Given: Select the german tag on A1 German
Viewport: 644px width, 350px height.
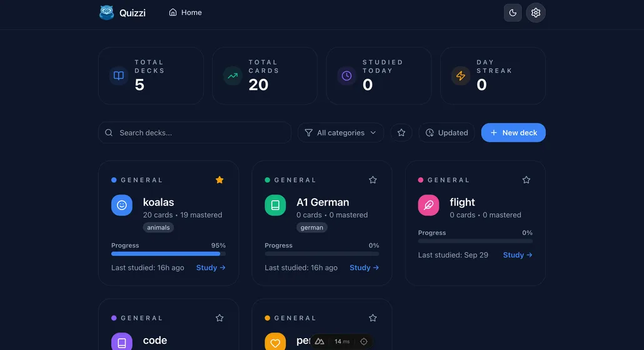Looking at the screenshot, I should [x=312, y=227].
